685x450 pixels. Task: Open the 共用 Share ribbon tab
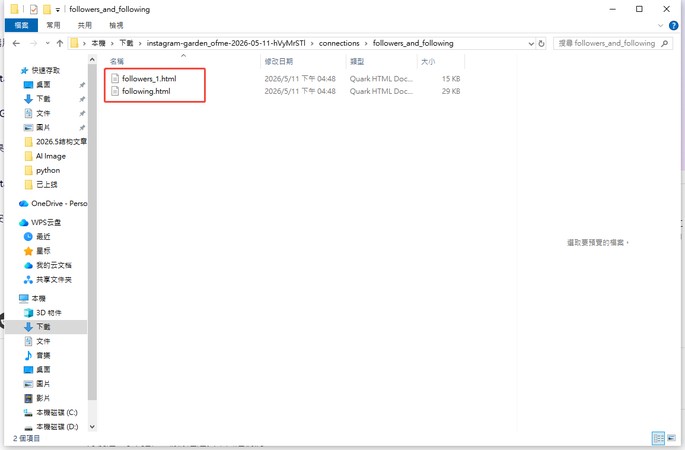pyautogui.click(x=85, y=25)
